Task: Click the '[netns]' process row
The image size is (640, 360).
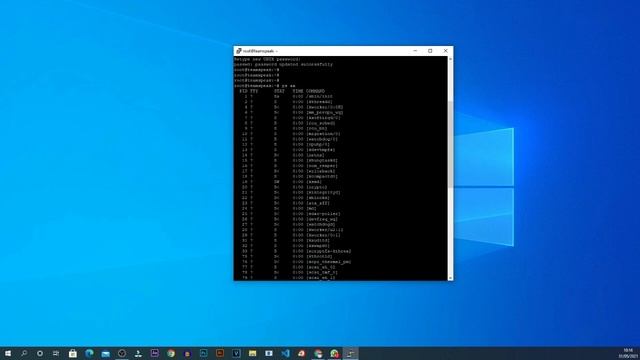Action: [282, 155]
